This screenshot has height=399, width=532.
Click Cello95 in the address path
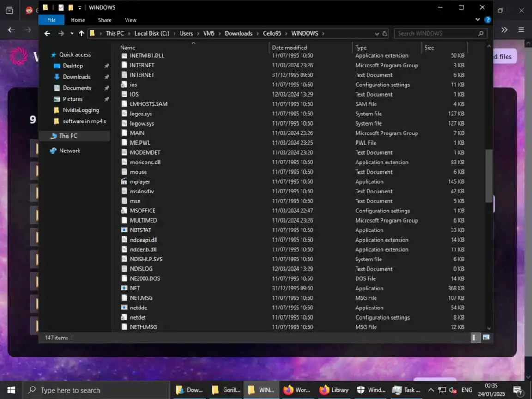[x=272, y=33]
